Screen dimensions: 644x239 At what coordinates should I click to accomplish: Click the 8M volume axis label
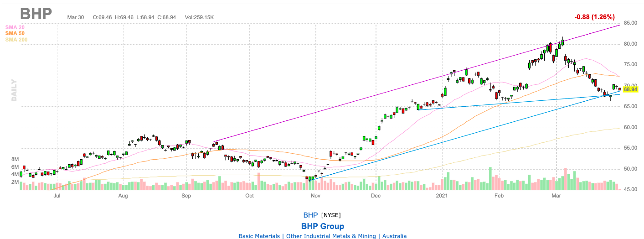coord(15,159)
